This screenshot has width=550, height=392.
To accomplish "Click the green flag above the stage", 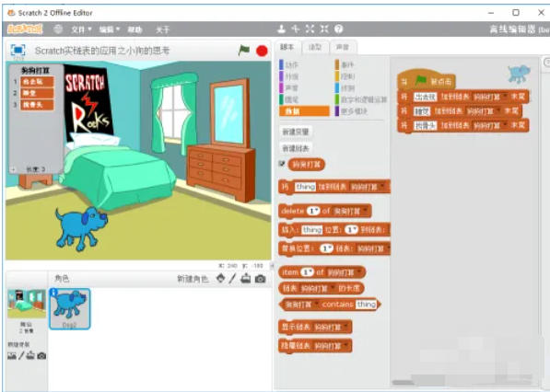I will pos(244,51).
